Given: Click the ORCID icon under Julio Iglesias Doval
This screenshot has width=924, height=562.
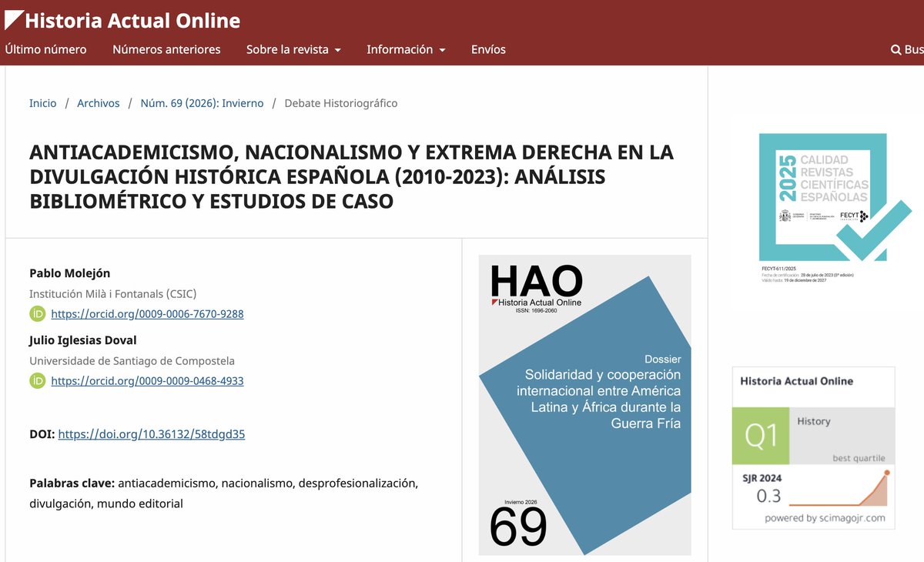Looking at the screenshot, I should [38, 380].
